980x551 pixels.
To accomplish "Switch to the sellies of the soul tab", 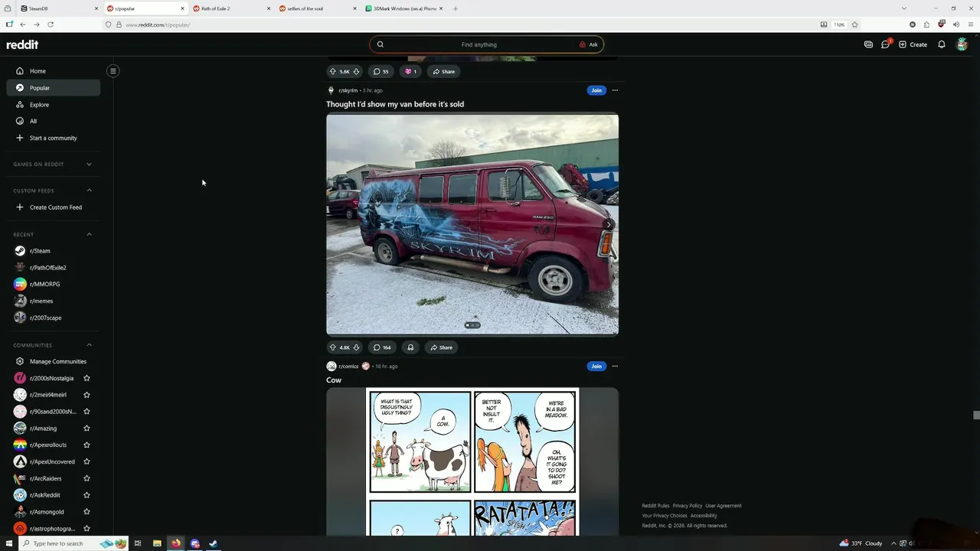I will pos(318,8).
